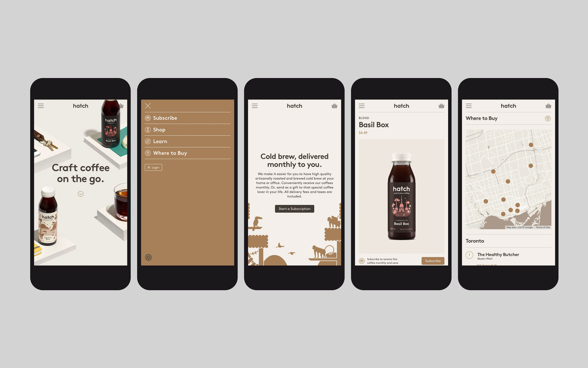588x368 pixels.
Task: Select the Subscribe menu item in navigation
Action: [165, 118]
